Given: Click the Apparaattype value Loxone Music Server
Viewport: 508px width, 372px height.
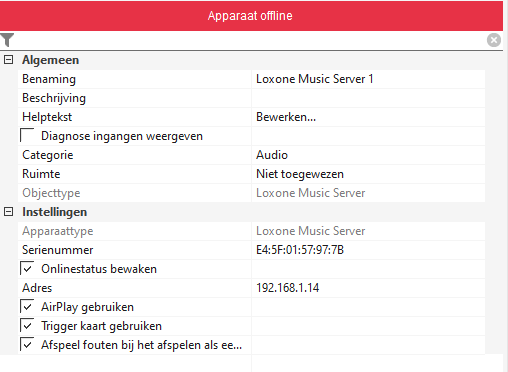Looking at the screenshot, I should (x=311, y=231).
